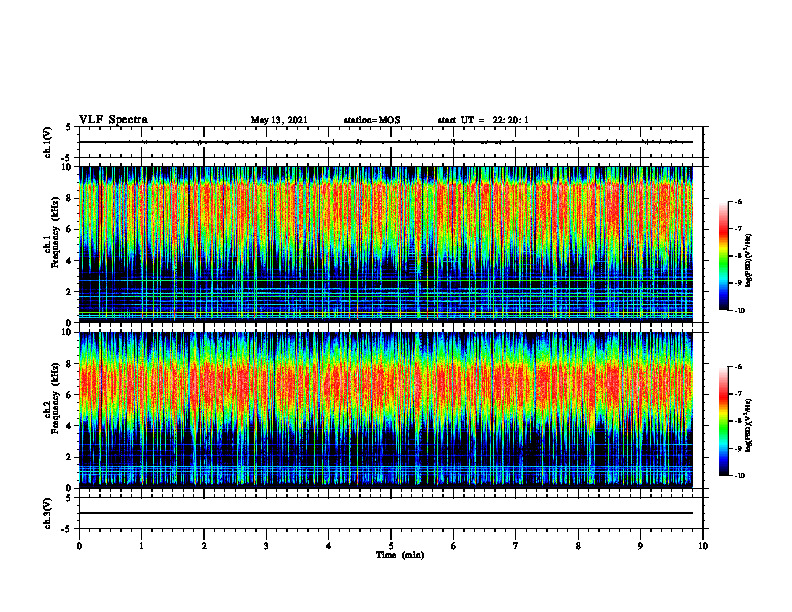Click the "VLF Spectra" plot title
792x612 pixels.
pyautogui.click(x=113, y=120)
